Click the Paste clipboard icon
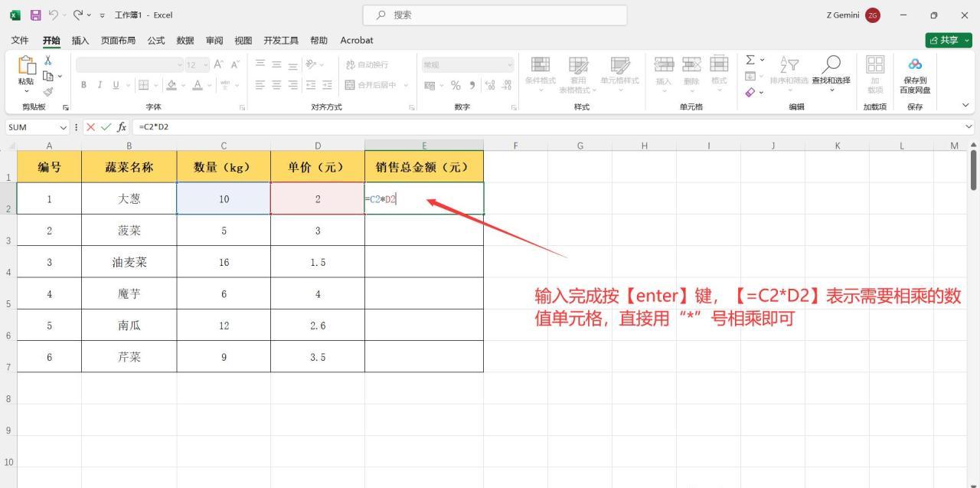Screen dimensions: 980x488 click(x=27, y=66)
